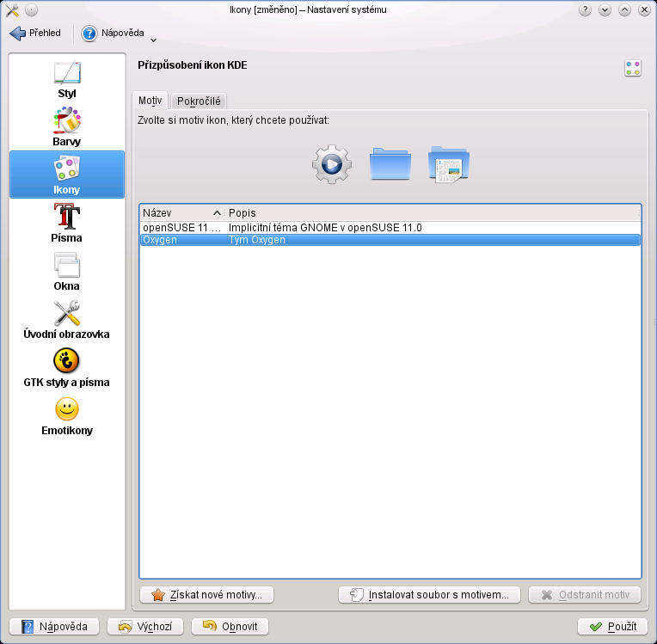Screen dimensions: 657x644
Task: Open the Písma fonts module
Action: (x=66, y=223)
